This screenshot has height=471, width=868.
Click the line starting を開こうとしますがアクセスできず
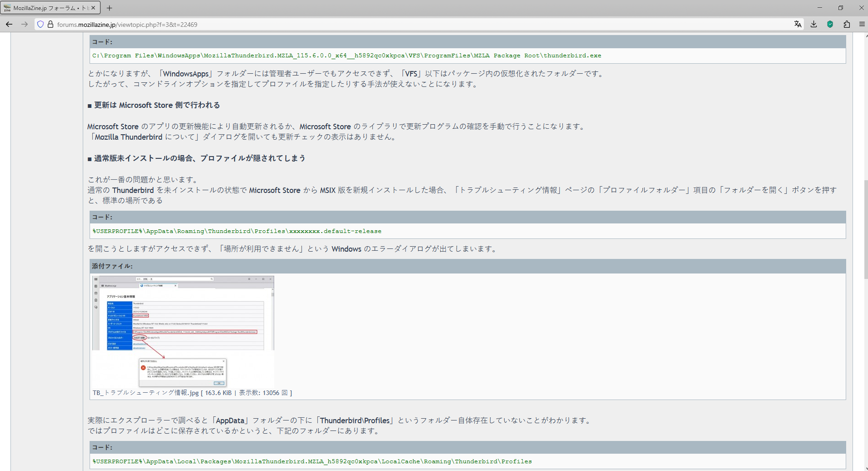293,249
